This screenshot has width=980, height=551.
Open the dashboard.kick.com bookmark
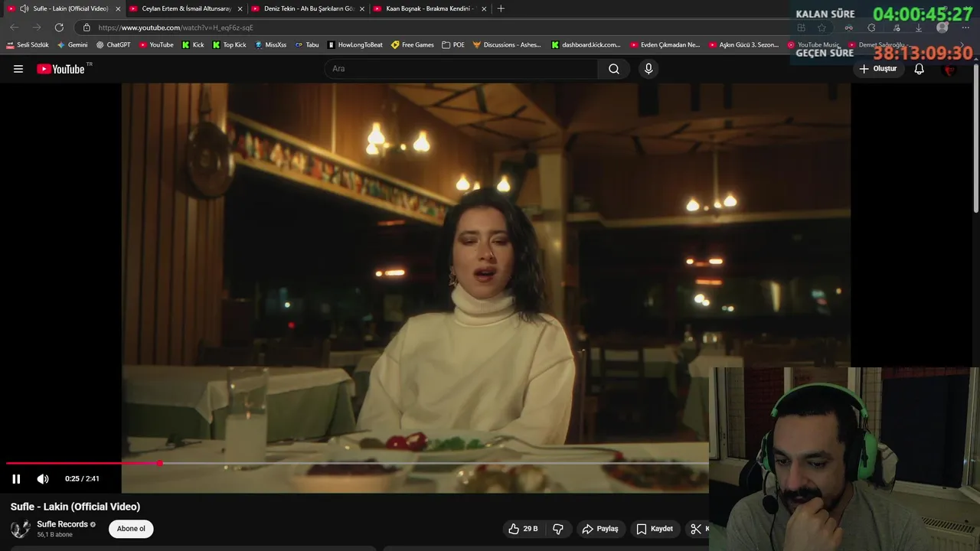tap(586, 45)
